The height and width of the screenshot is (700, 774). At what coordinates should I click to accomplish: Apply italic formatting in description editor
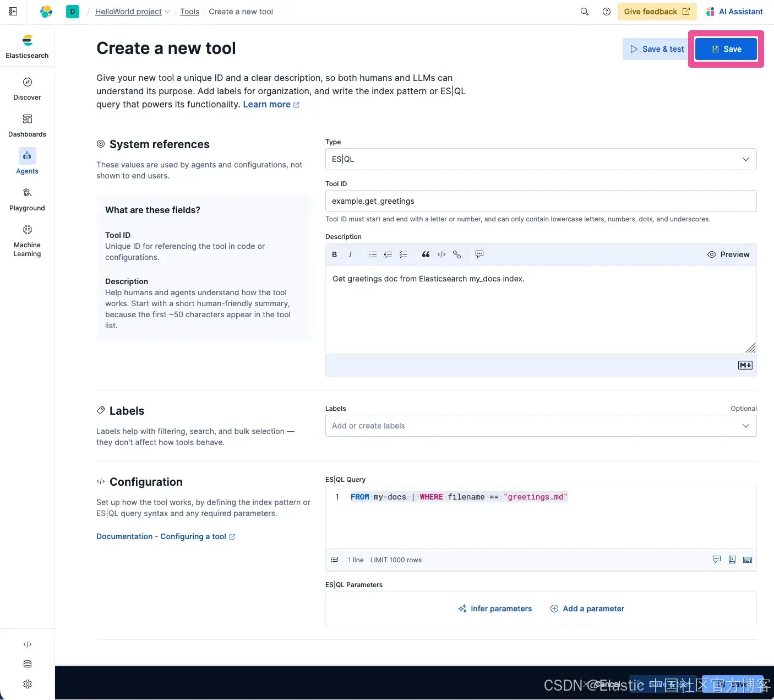coord(350,254)
